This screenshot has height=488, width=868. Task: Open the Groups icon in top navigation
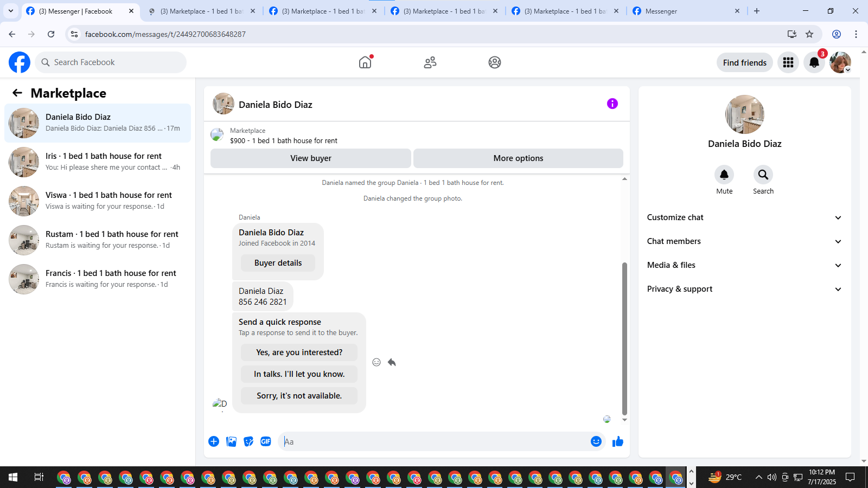pyautogui.click(x=495, y=62)
